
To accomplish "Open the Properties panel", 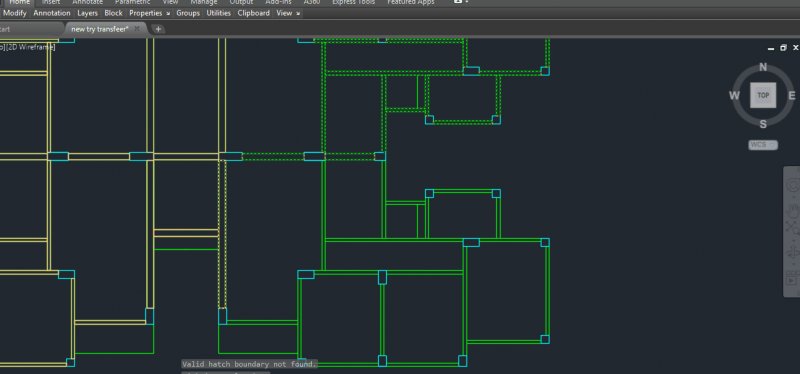I will (x=145, y=13).
